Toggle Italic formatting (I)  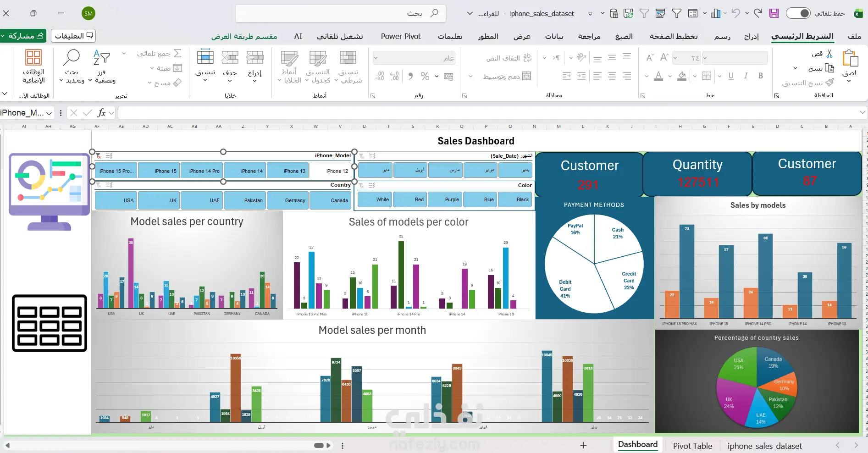pos(746,76)
